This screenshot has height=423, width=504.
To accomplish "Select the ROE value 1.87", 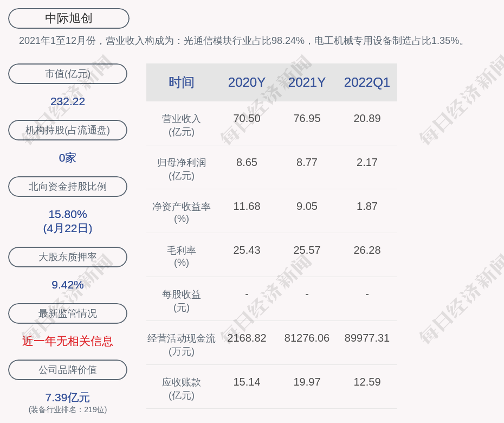I will [367, 206].
